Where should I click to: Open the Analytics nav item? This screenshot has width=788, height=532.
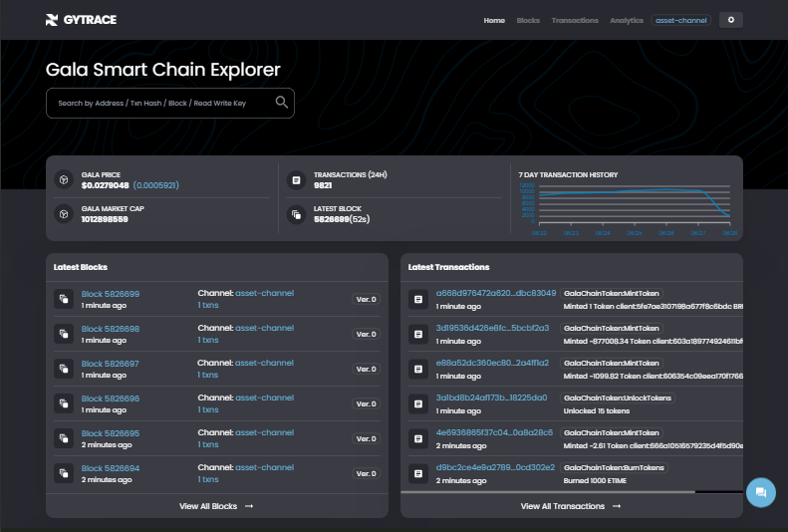click(627, 20)
